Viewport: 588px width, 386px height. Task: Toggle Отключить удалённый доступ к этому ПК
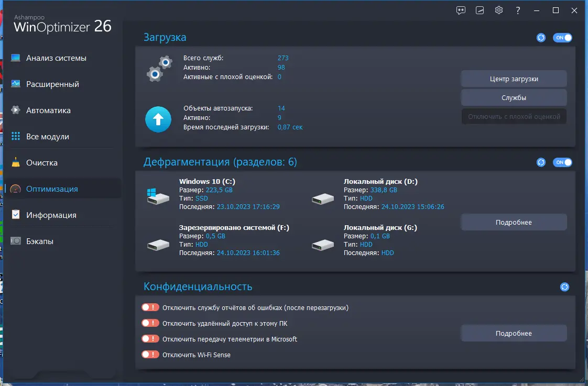click(x=150, y=323)
